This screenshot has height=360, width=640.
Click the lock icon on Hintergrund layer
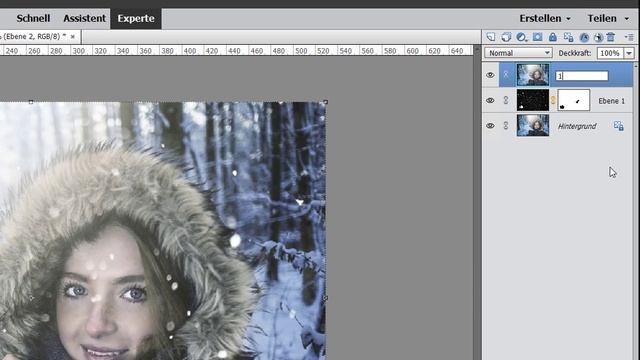tap(618, 126)
